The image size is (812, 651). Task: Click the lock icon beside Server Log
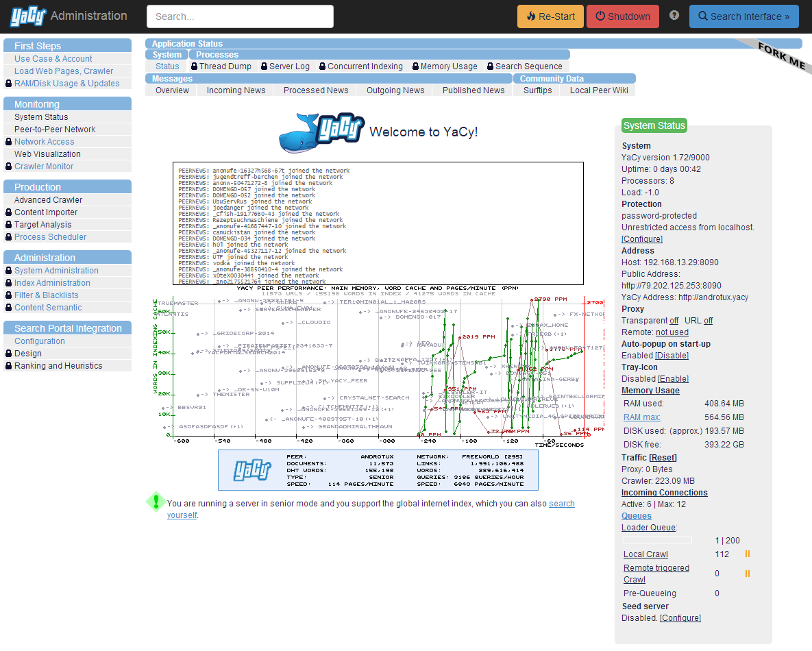click(264, 66)
